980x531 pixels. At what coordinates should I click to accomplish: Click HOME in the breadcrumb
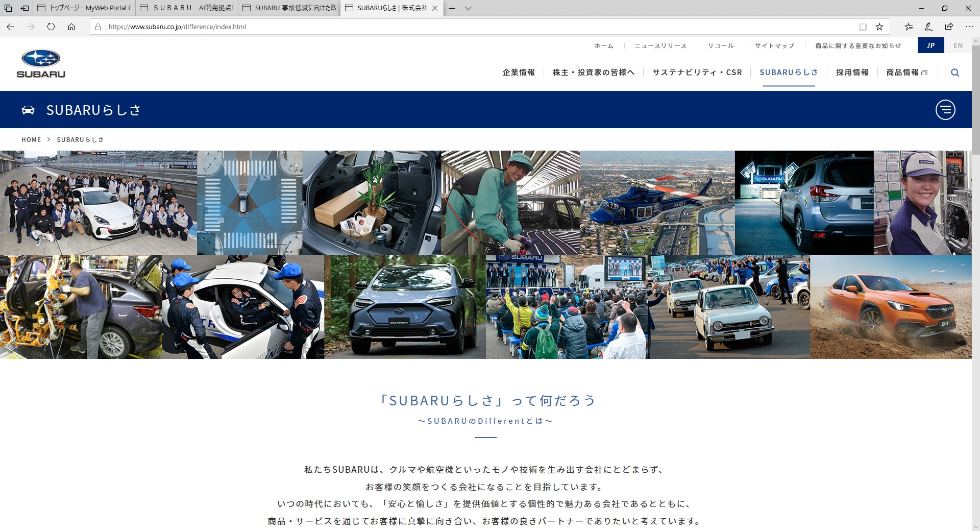[x=31, y=139]
